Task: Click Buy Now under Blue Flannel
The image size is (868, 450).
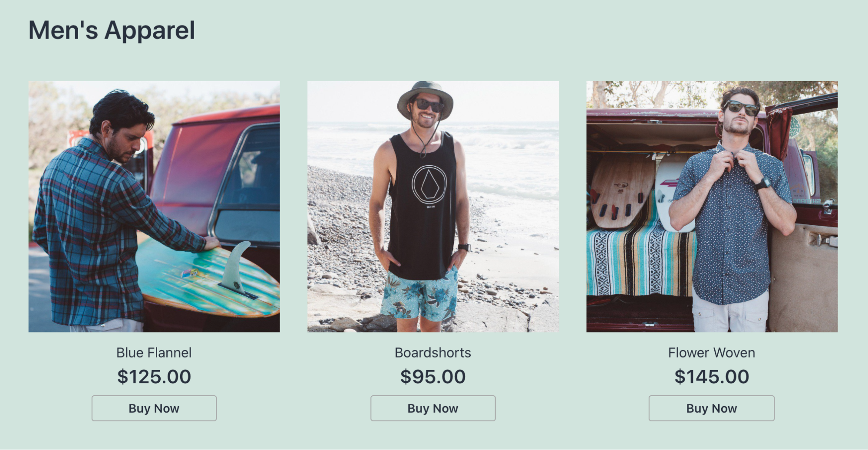Action: click(x=154, y=408)
